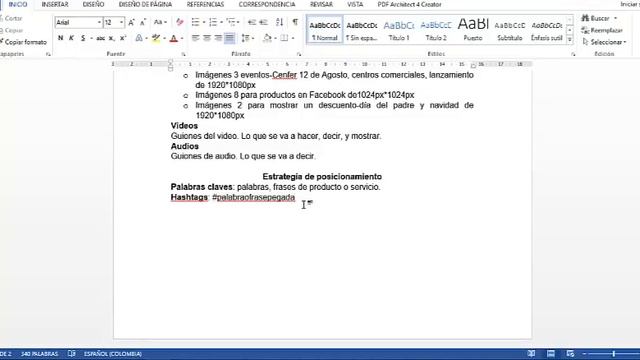Image resolution: width=640 pixels, height=360 pixels.
Task: Apply a numbered list
Action: tap(213, 22)
